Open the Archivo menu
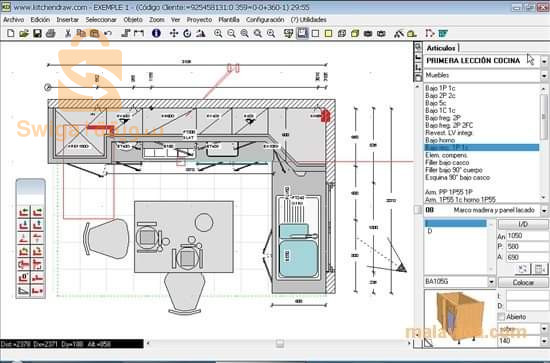The height and width of the screenshot is (363, 550). coord(14,20)
